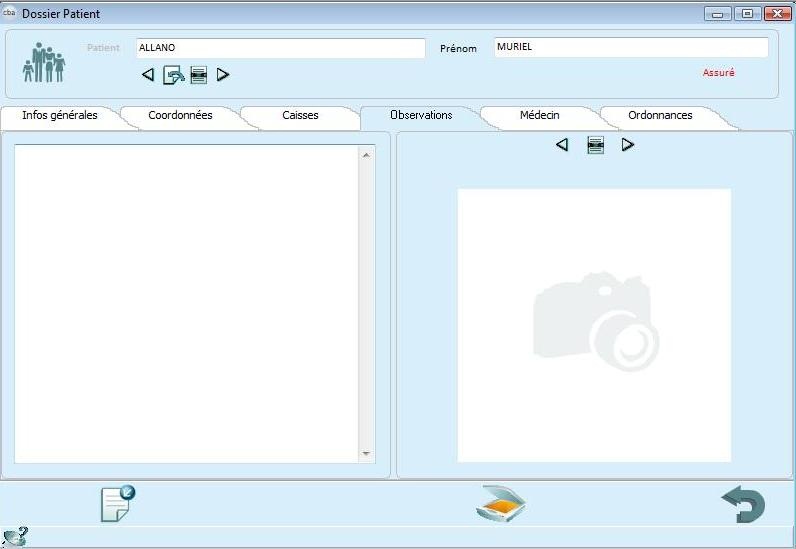Screen dimensions: 796x549
Task: Open patient list icon beside revert icon
Action: pos(198,75)
